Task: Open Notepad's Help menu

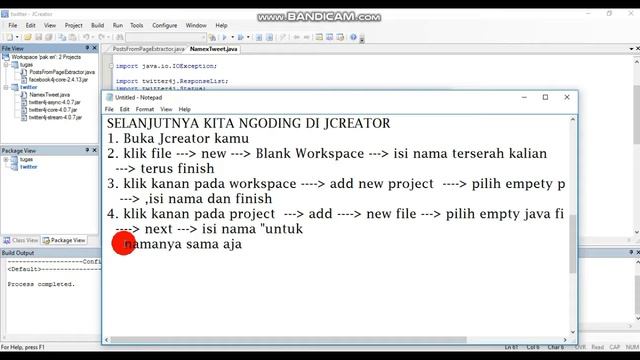Action: pos(184,109)
